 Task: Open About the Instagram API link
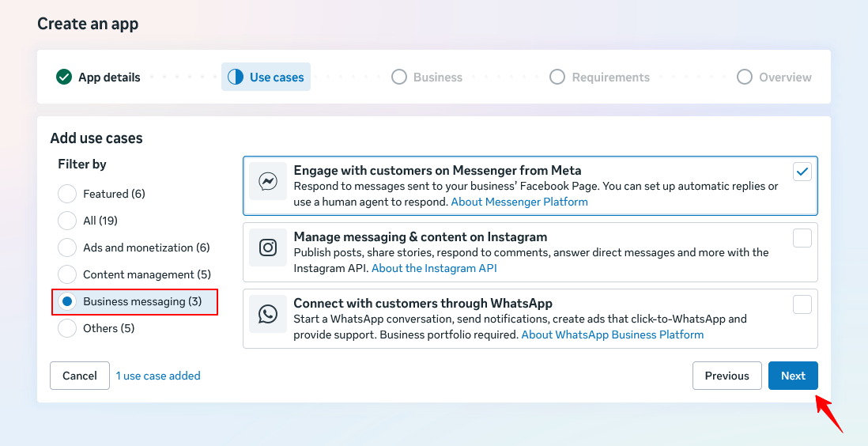(434, 268)
